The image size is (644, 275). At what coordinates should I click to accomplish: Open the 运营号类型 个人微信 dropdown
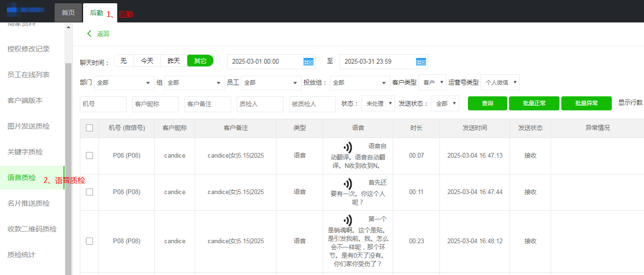(x=500, y=82)
